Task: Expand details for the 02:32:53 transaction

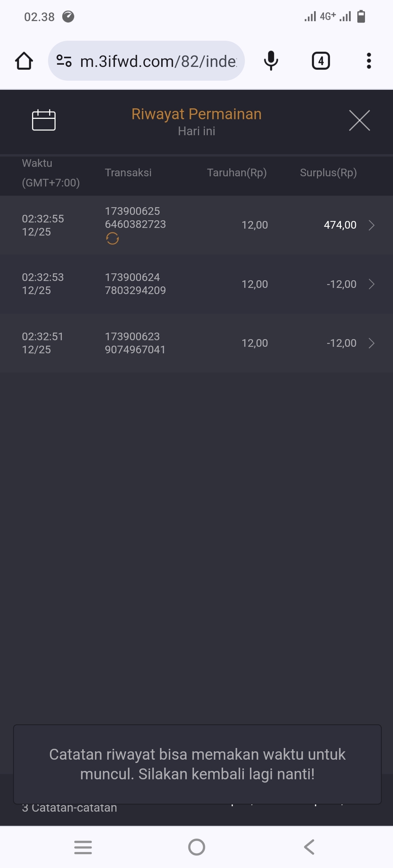Action: click(371, 284)
